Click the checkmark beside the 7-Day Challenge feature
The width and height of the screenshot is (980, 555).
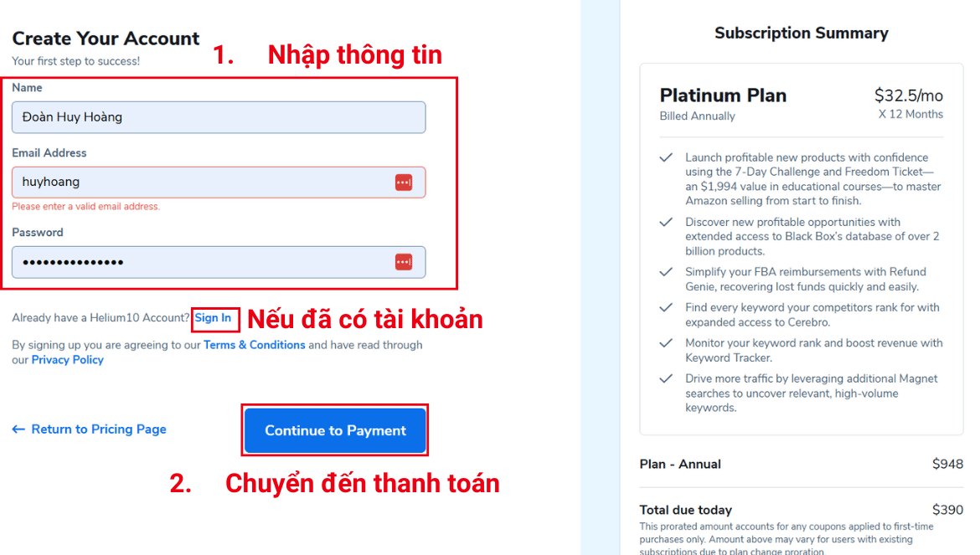[x=667, y=157]
